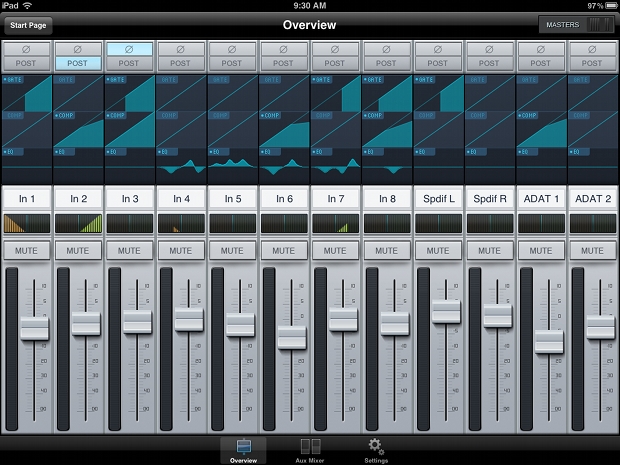Select the pan meter for In 1
The height and width of the screenshot is (465, 620).
[x=27, y=223]
